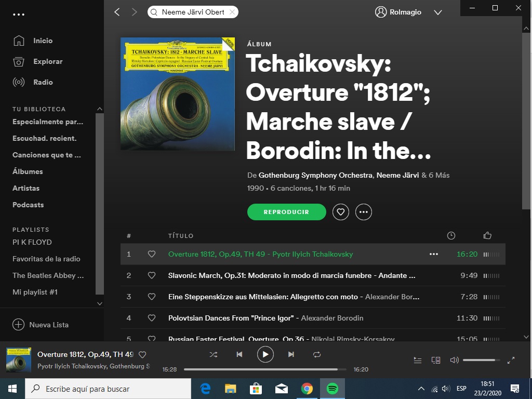Like Overture 1812 track row heart

point(152,254)
